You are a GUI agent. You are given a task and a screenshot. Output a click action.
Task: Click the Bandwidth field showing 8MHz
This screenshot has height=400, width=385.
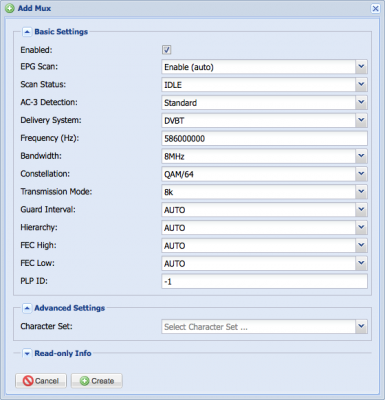259,156
